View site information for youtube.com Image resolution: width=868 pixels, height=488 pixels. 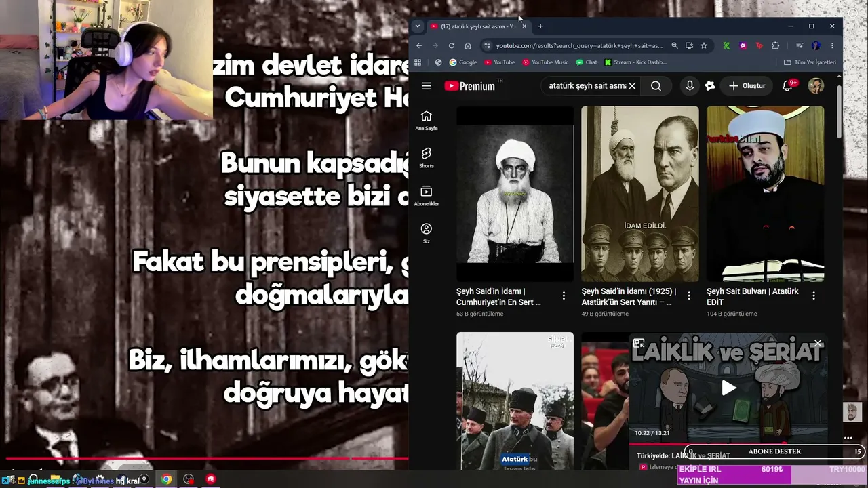(x=486, y=45)
